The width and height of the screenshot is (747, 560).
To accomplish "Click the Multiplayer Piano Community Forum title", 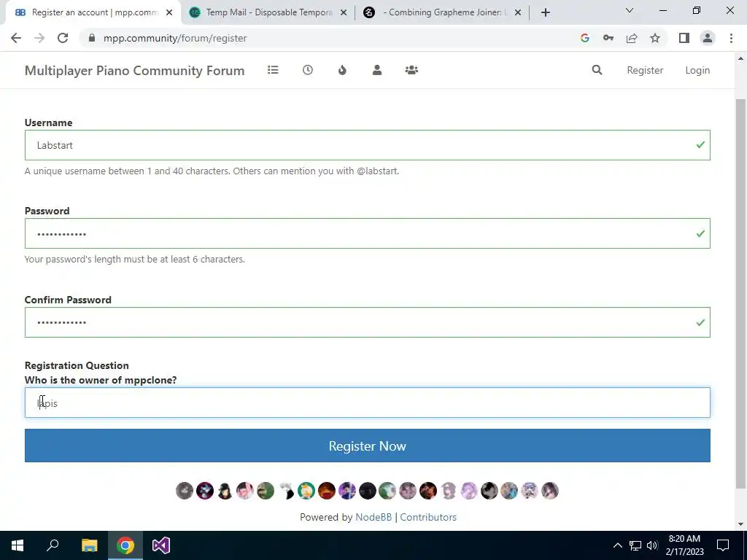I will coord(134,71).
